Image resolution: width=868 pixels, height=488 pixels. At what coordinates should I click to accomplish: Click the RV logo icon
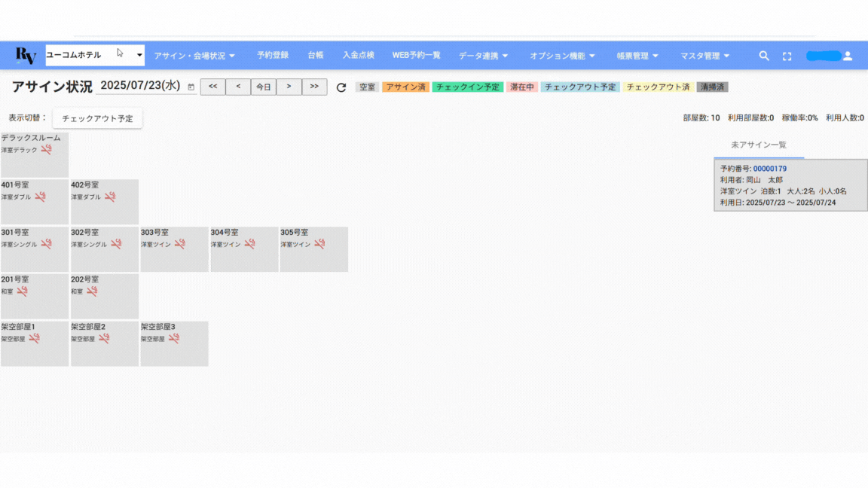pyautogui.click(x=26, y=56)
